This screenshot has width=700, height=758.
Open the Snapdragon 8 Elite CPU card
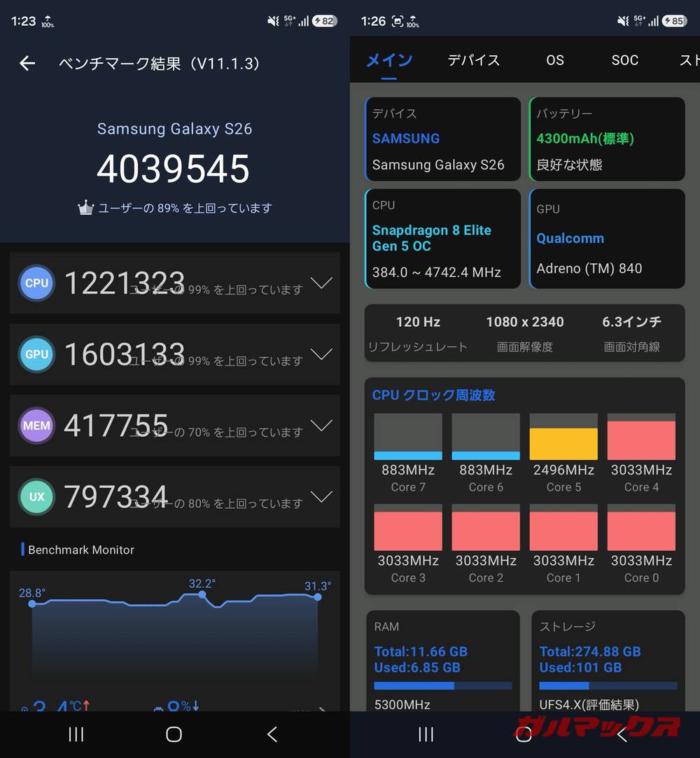tap(443, 239)
